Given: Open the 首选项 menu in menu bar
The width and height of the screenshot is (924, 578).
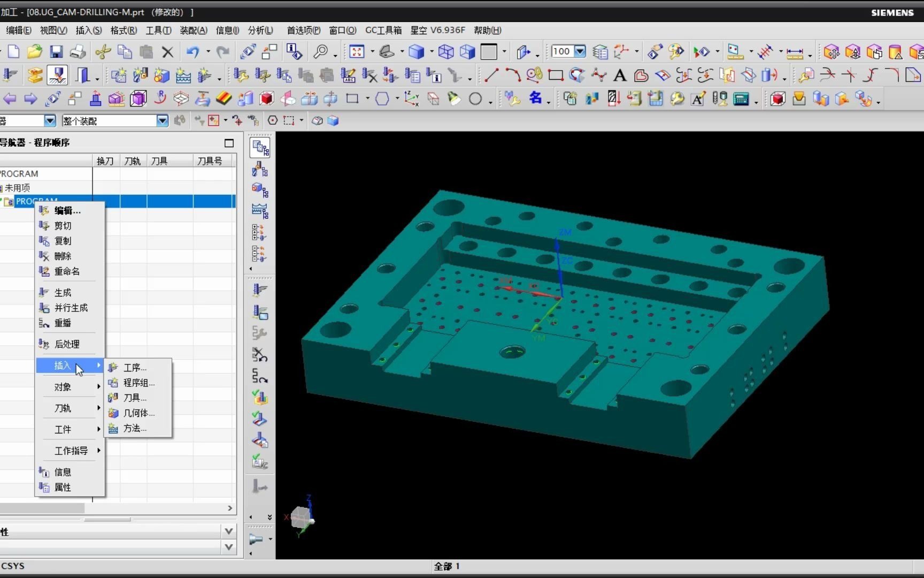Looking at the screenshot, I should pos(303,31).
